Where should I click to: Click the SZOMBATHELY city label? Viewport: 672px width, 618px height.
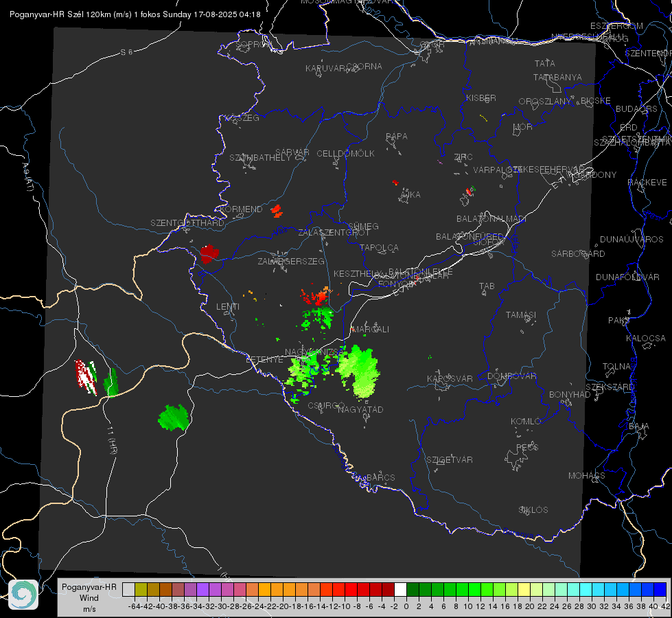click(x=260, y=157)
